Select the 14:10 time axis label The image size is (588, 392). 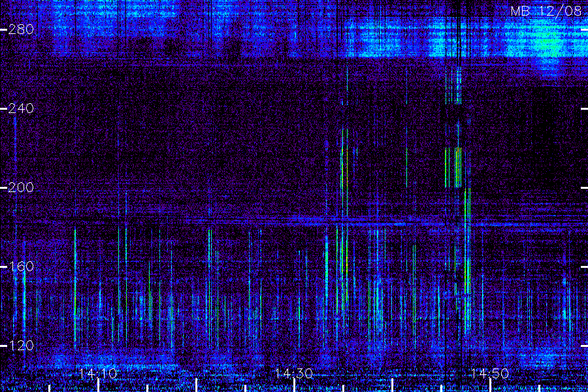pyautogui.click(x=98, y=374)
